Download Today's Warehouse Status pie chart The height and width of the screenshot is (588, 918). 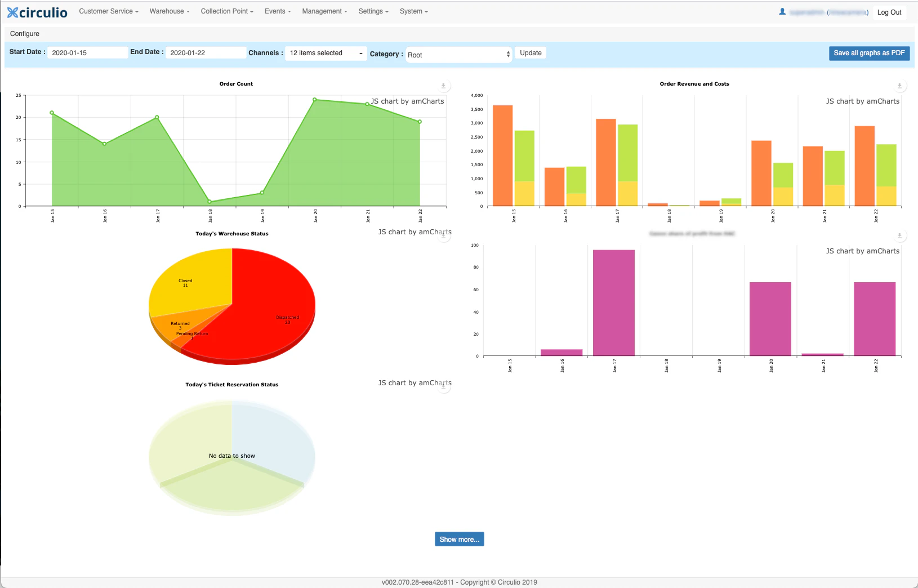444,235
